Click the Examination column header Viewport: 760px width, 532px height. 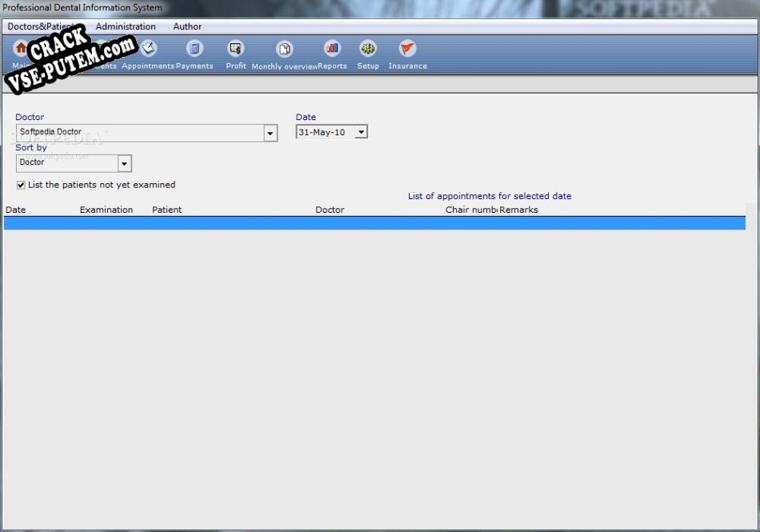click(106, 210)
